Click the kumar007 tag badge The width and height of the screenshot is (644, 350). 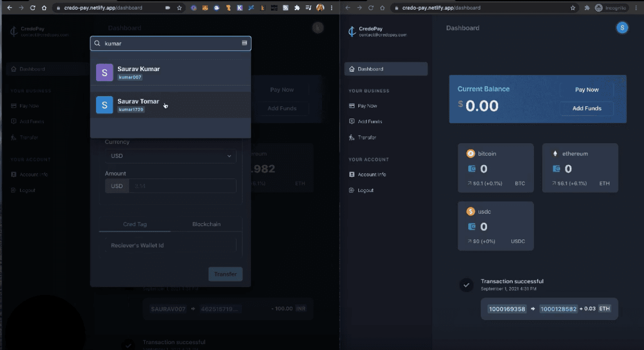pos(130,77)
